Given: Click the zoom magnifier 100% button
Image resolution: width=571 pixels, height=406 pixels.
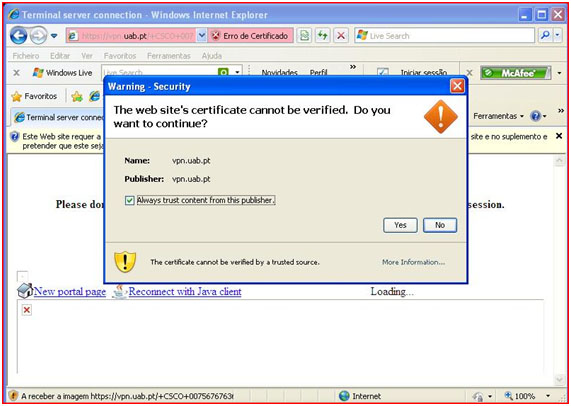Looking at the screenshot, I should (520, 396).
